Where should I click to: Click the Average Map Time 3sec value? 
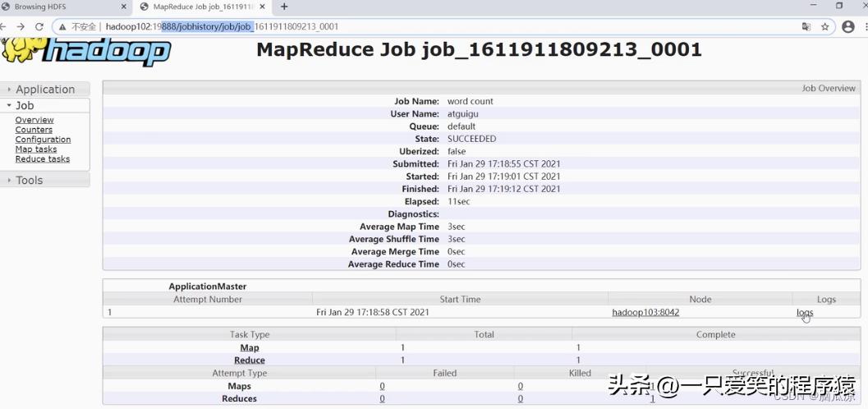456,227
